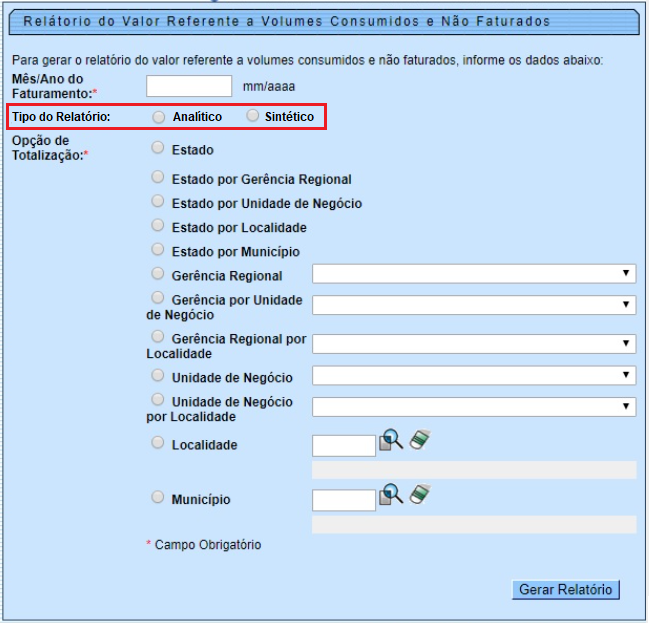Viewport: 649px width, 627px height.
Task: Select Gerência por Unidade de Negócio radio
Action: pos(157,298)
